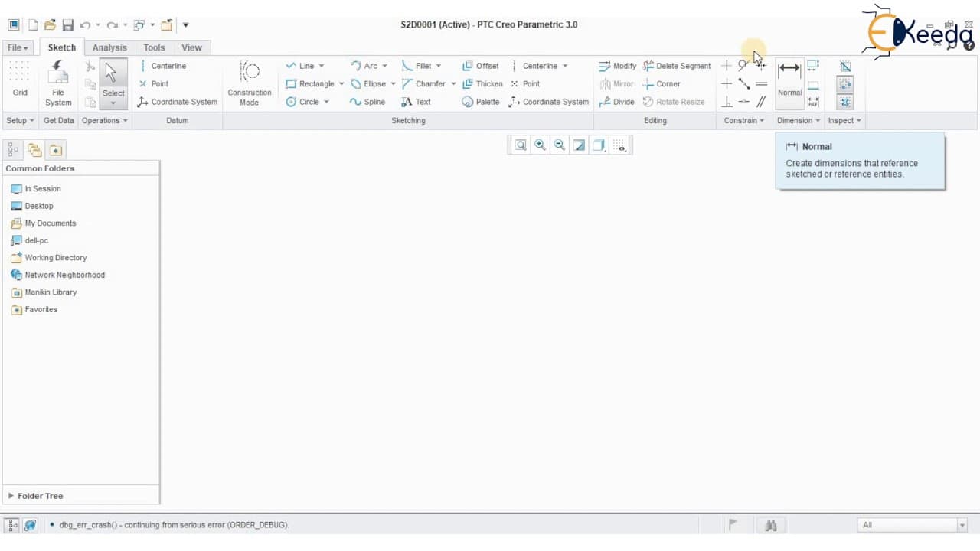Open the Favorites navigator tab

coord(55,150)
